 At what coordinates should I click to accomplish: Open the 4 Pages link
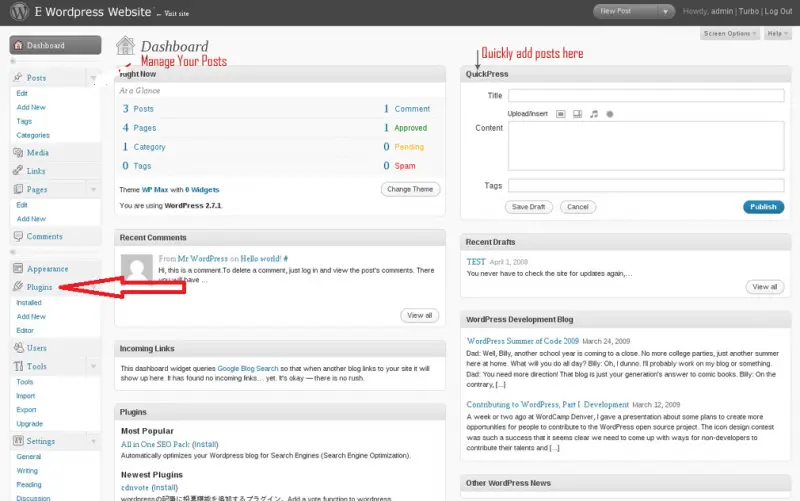[139, 128]
